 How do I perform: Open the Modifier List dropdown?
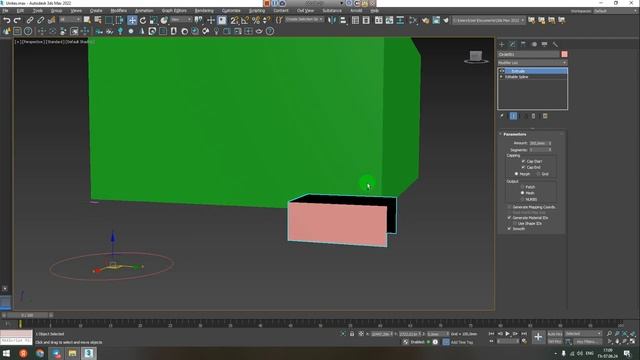[532, 63]
